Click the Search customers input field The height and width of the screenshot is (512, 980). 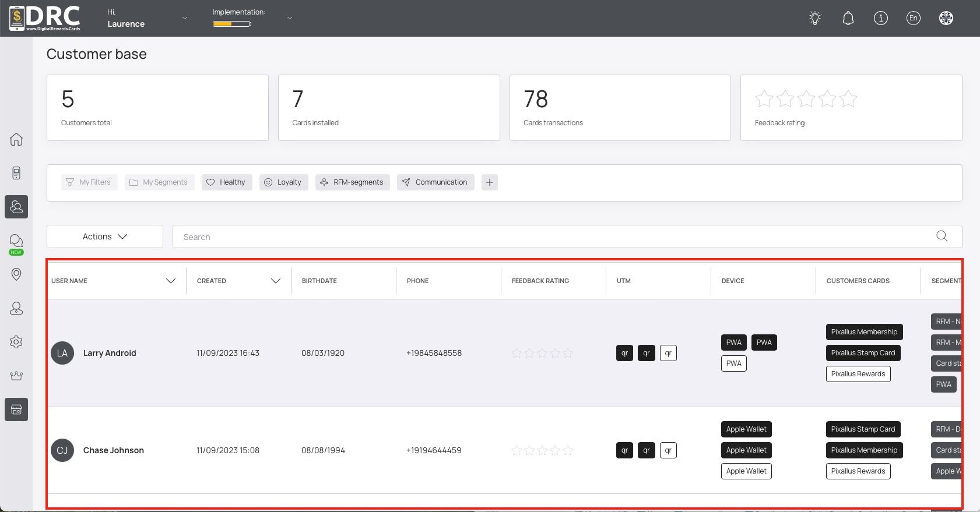(x=554, y=236)
